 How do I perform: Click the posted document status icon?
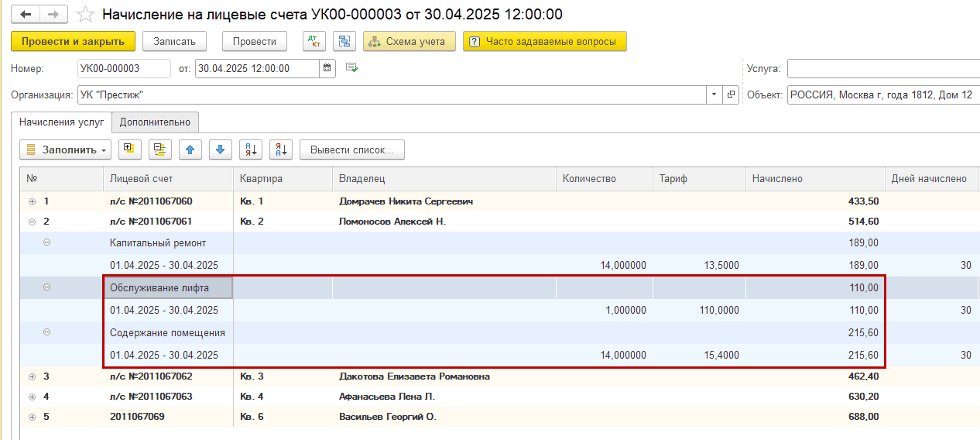pyautogui.click(x=352, y=68)
